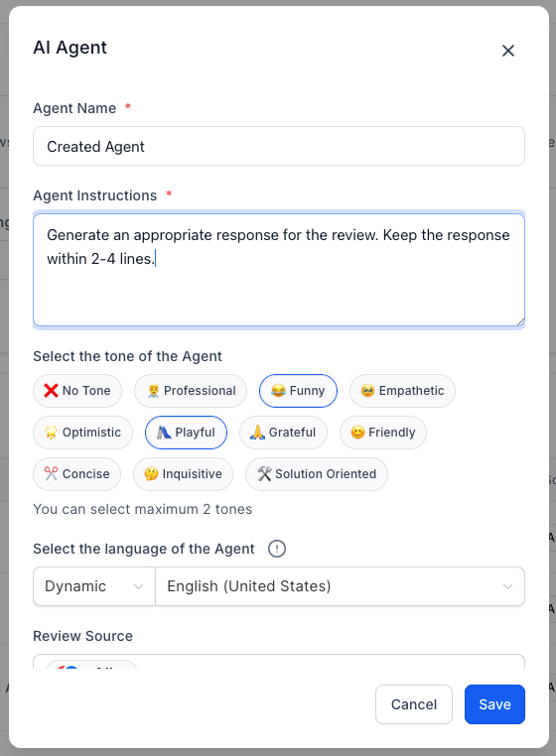Click inside the Agent Instructions text area

click(279, 270)
